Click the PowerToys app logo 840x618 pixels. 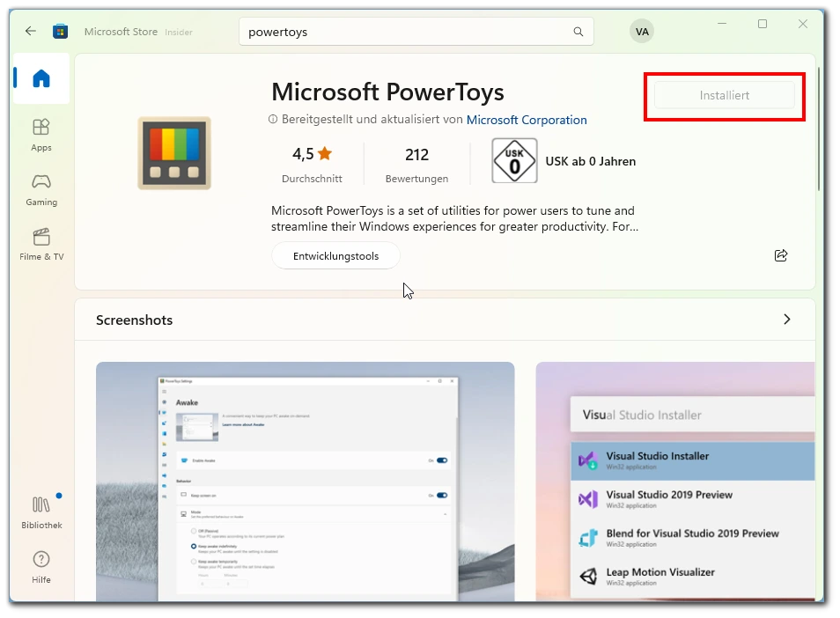coord(174,153)
